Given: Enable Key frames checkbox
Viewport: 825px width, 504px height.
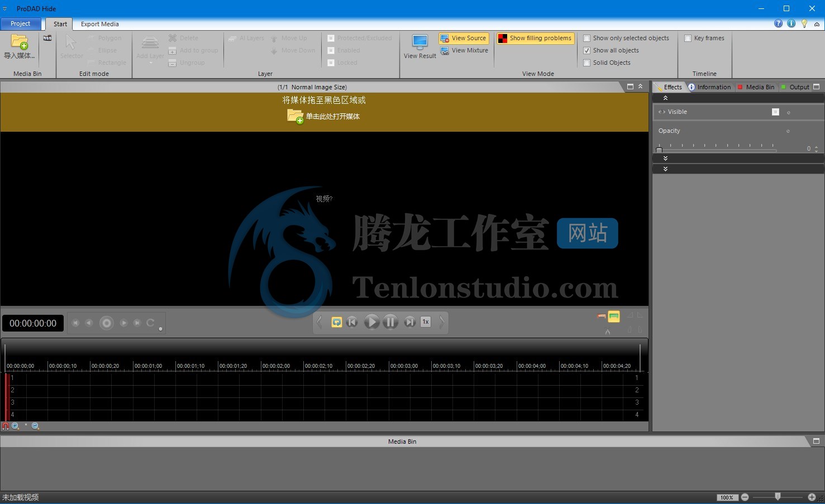Looking at the screenshot, I should pyautogui.click(x=688, y=38).
